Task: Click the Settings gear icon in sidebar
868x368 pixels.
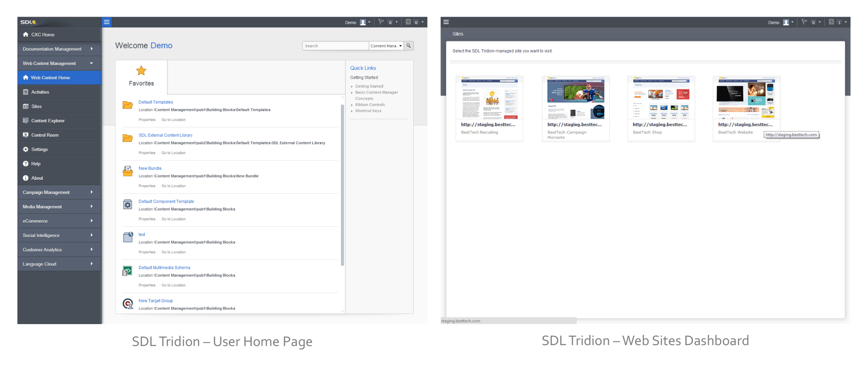Action: [26, 149]
